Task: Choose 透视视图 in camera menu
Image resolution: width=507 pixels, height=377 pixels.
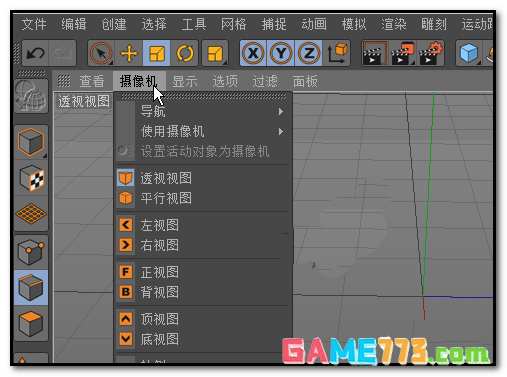Action: 203,178
